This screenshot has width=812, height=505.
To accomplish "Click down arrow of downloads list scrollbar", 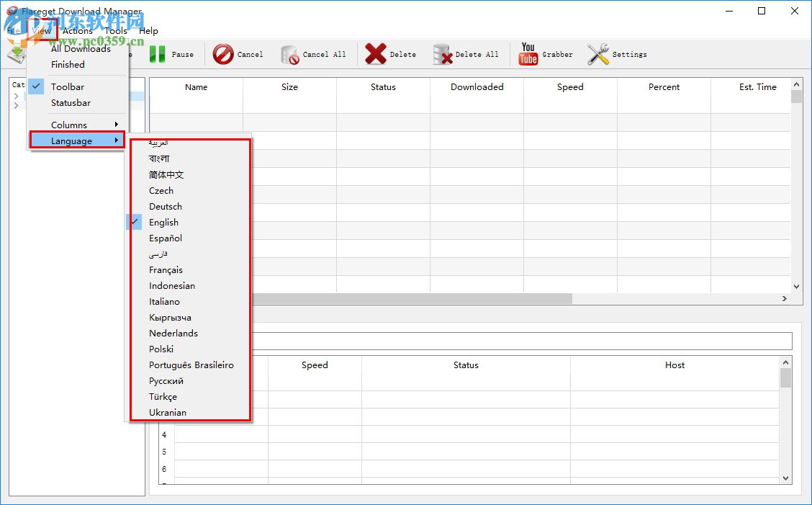I will tap(796, 286).
